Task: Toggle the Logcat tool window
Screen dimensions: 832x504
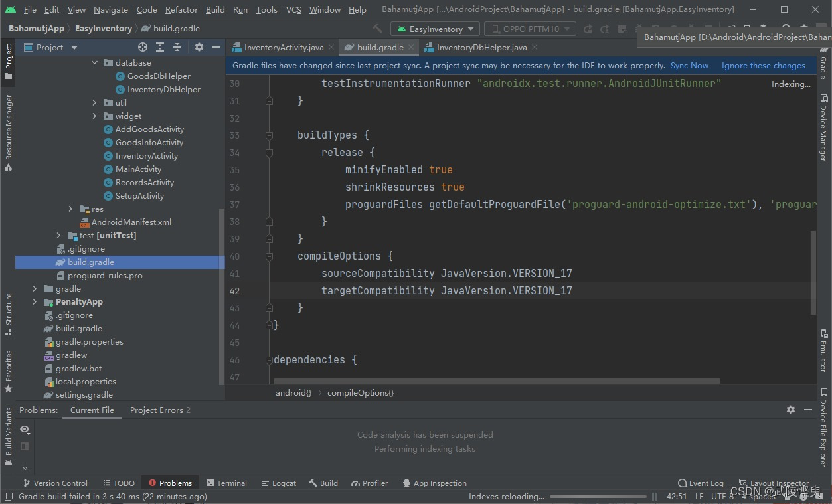Action: [278, 483]
